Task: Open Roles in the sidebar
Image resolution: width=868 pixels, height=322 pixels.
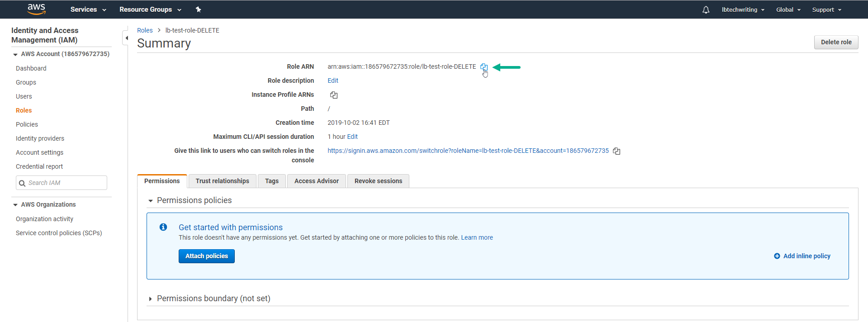Action: [x=24, y=110]
